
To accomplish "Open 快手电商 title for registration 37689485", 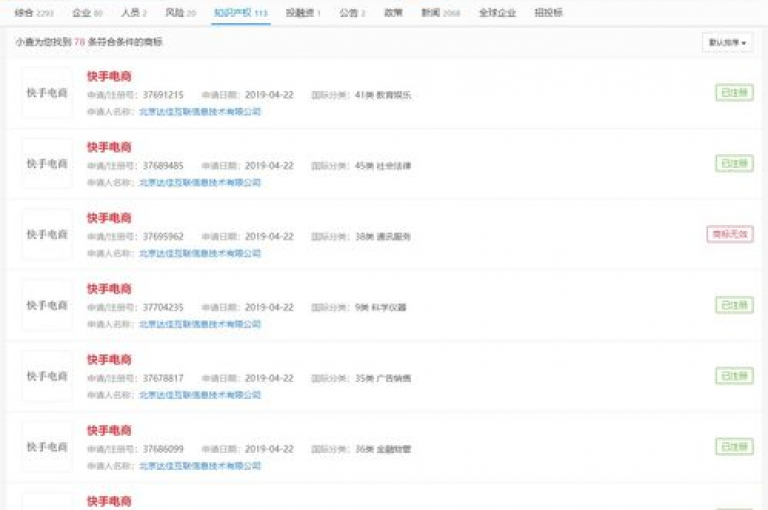I will [109, 147].
